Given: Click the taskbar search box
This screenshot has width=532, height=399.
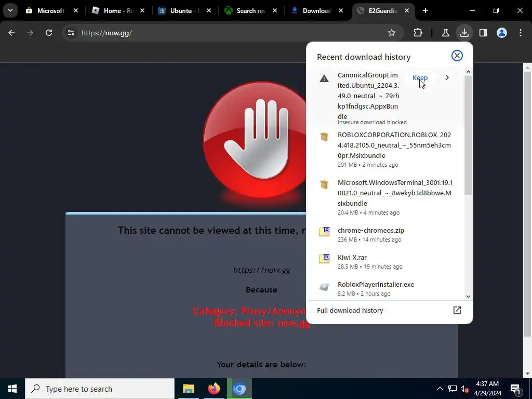Looking at the screenshot, I should tap(100, 389).
